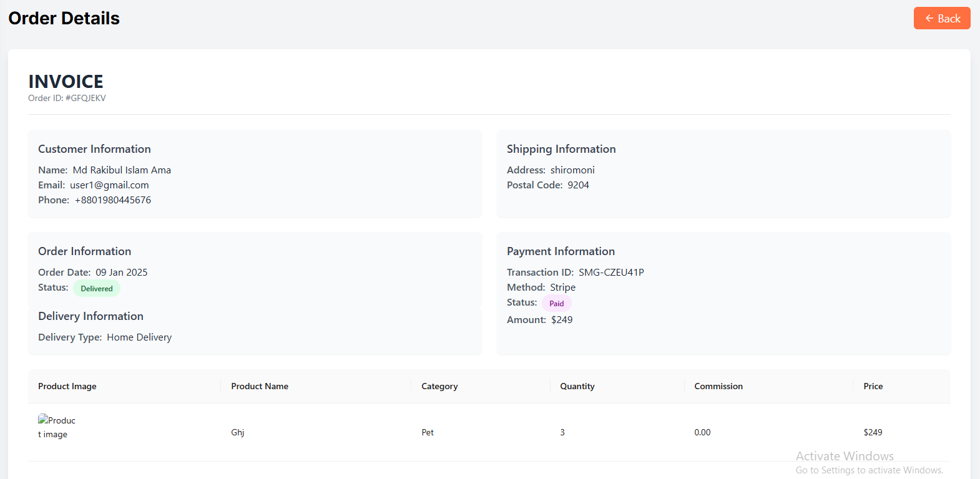The height and width of the screenshot is (479, 980).
Task: Click the $249 price in product row
Action: 873,432
